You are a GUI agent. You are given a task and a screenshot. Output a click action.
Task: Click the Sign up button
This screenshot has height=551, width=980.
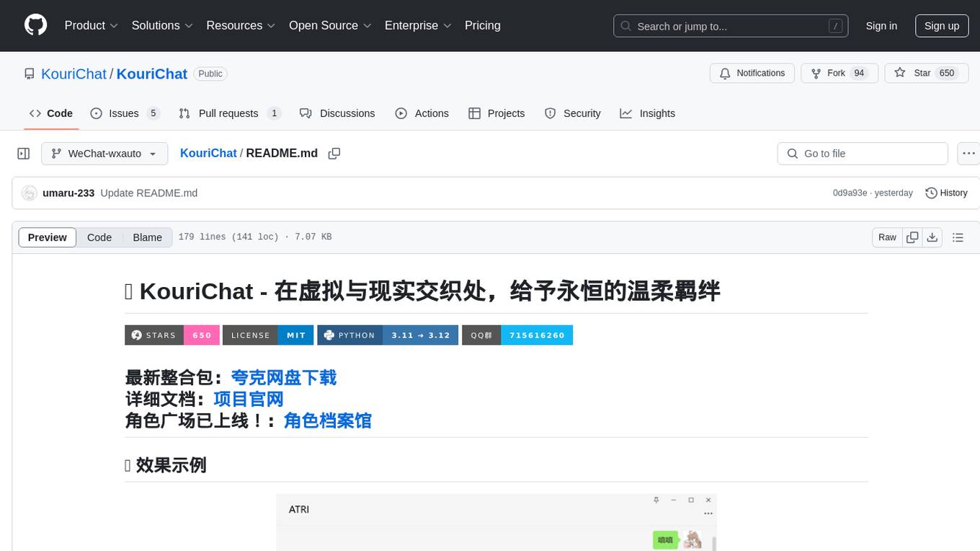(x=941, y=25)
